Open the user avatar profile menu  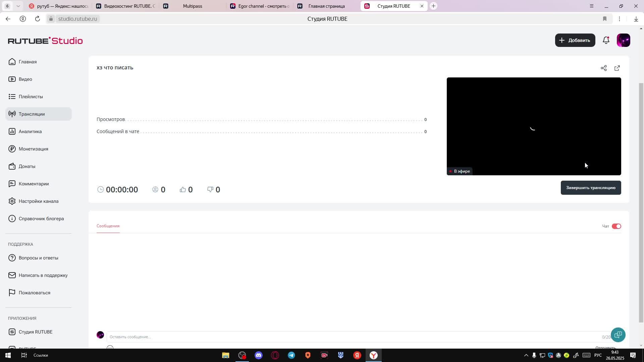pyautogui.click(x=624, y=40)
